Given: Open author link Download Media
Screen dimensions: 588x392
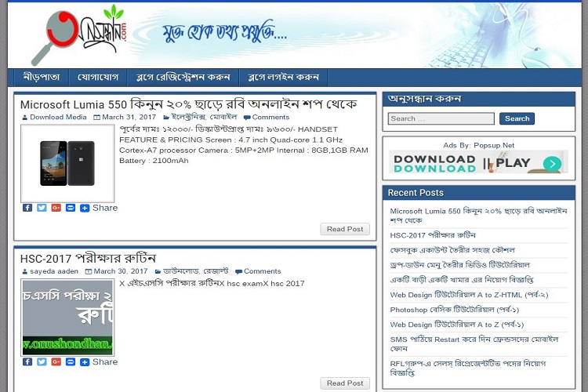Looking at the screenshot, I should click(x=58, y=117).
